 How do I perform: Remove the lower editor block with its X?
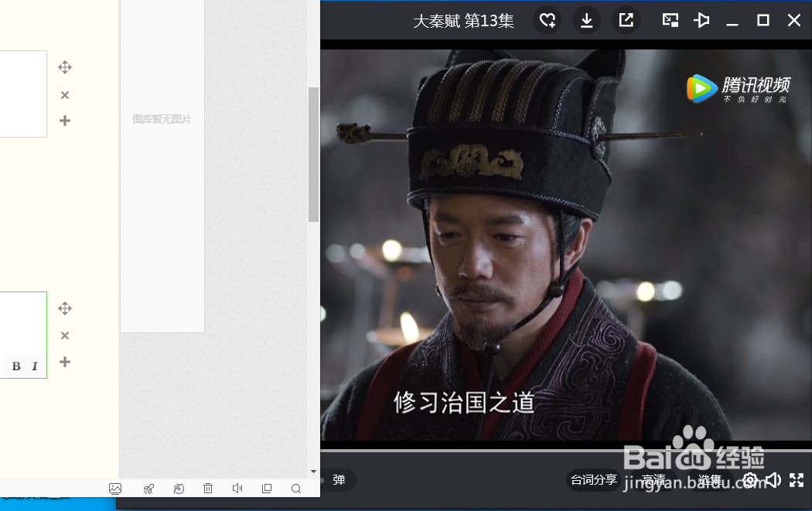coord(65,336)
